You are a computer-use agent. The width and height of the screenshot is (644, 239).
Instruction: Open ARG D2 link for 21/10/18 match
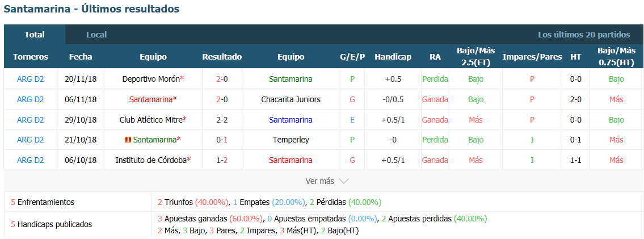coord(31,140)
